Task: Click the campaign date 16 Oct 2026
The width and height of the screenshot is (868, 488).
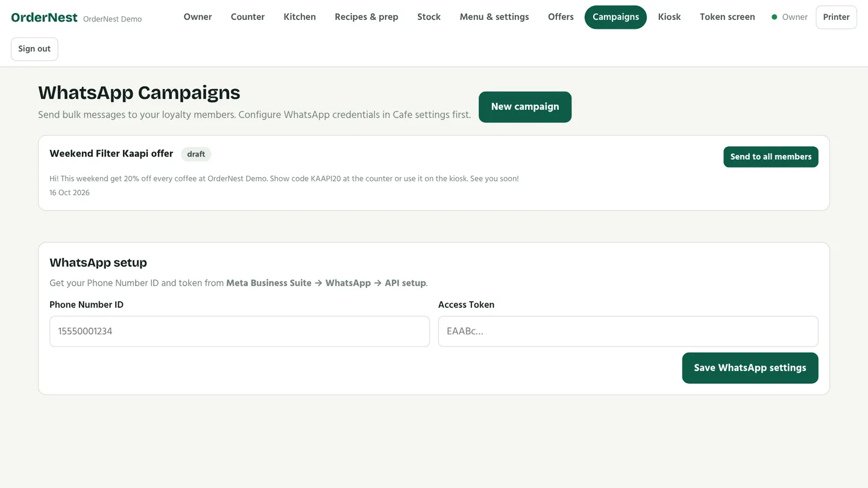Action: tap(69, 193)
